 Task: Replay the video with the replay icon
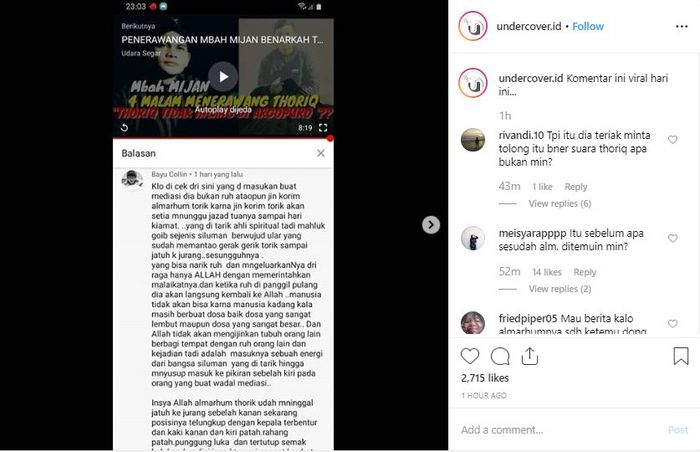(x=125, y=128)
